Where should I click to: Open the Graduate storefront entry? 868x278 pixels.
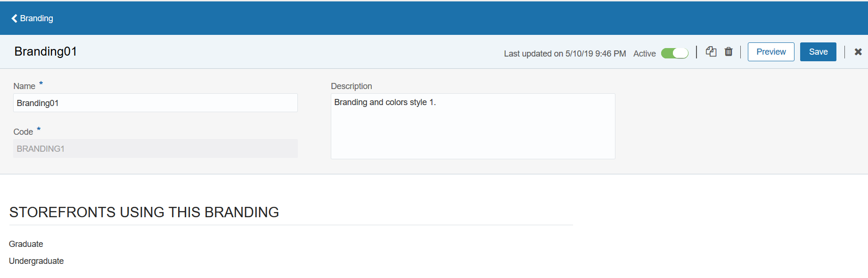click(26, 244)
